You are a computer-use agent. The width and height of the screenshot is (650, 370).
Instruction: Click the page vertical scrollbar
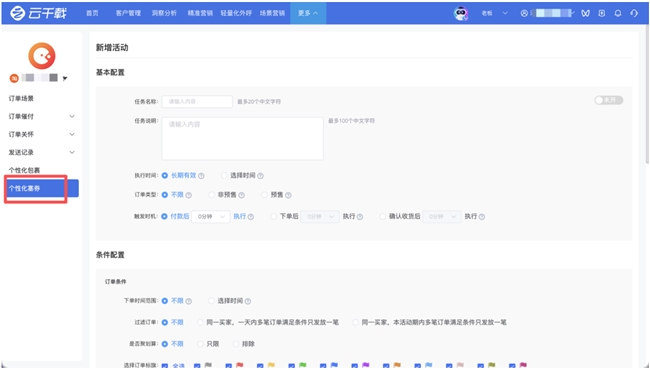647,95
